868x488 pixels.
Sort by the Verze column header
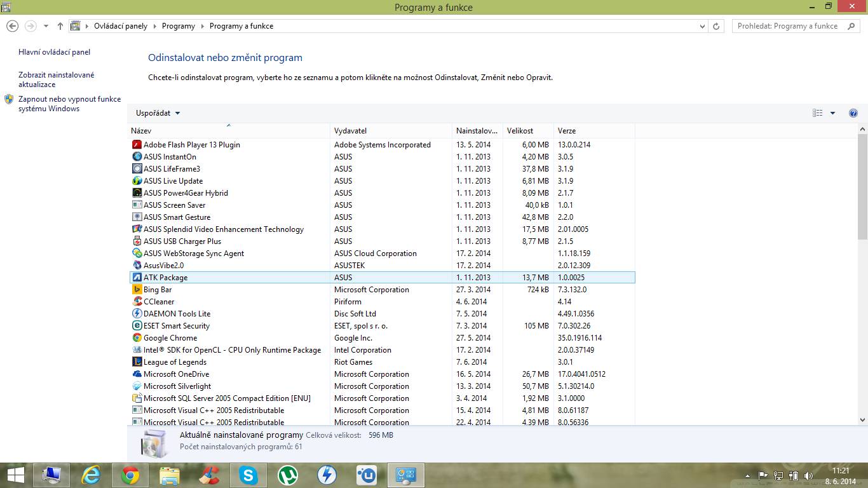tap(594, 131)
